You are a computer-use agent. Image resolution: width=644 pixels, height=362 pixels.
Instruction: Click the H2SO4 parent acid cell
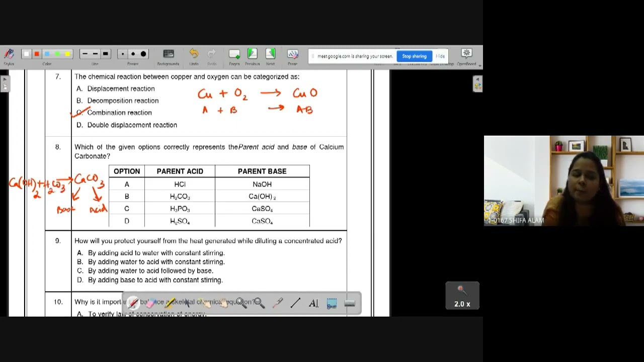coord(180,221)
